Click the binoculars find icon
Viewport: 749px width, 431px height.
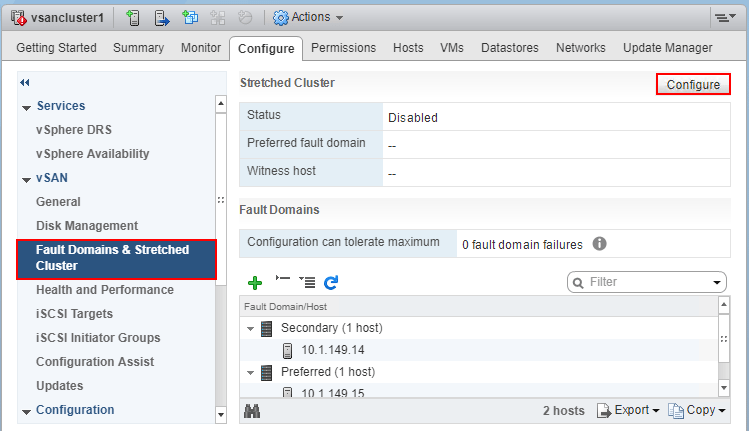pyautogui.click(x=252, y=410)
